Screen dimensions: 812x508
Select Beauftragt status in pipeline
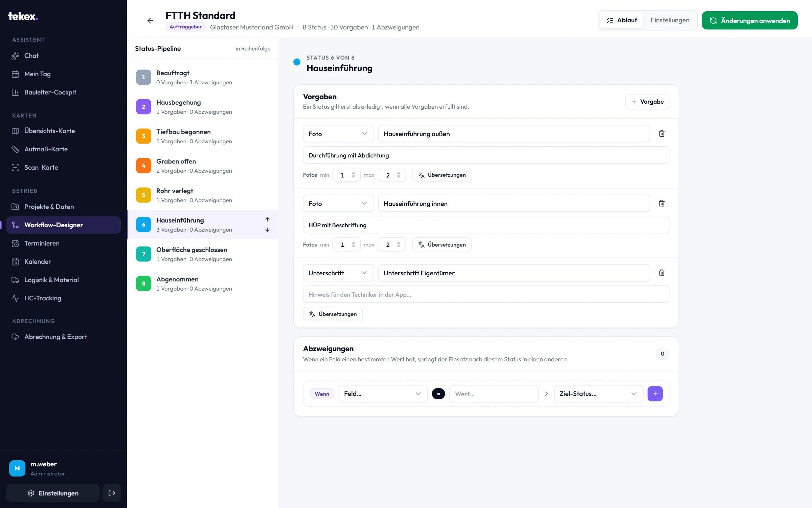pos(203,77)
